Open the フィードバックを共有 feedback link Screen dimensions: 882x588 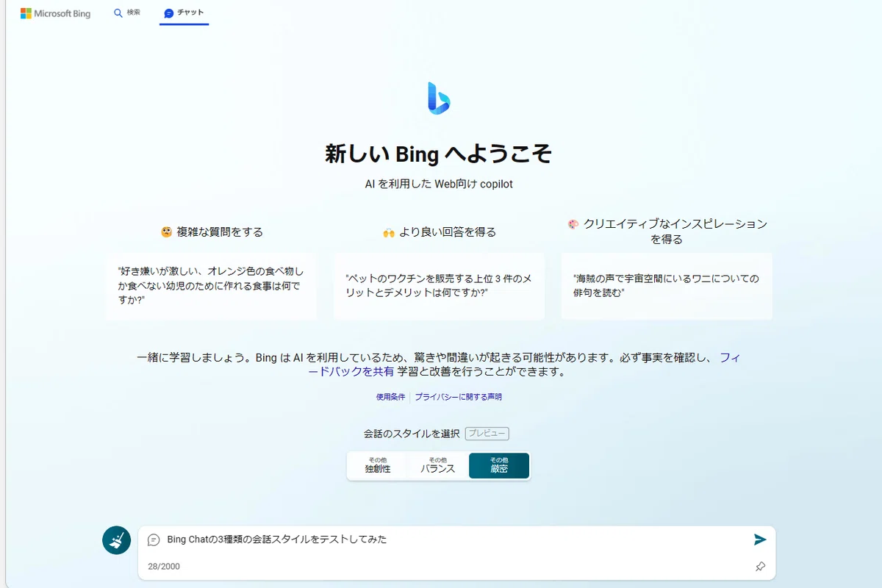(351, 372)
